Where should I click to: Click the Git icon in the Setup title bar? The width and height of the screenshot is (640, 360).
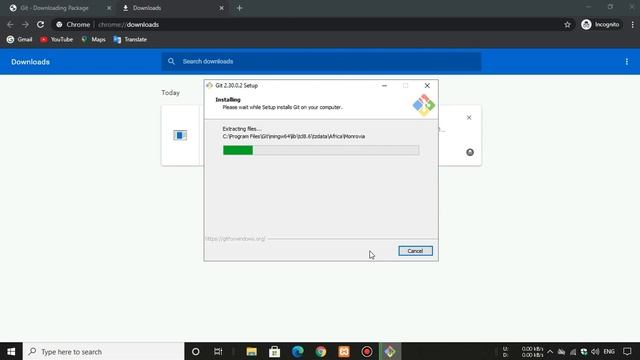coord(209,85)
